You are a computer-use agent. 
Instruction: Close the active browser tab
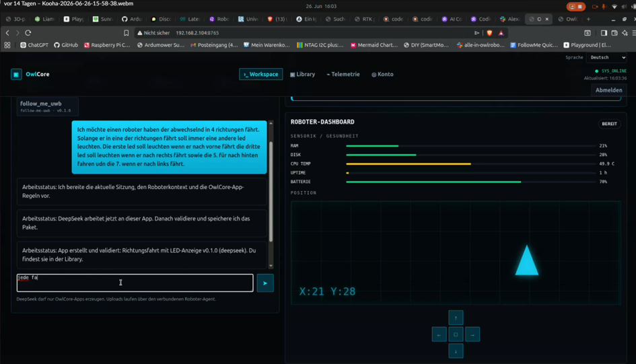546,19
